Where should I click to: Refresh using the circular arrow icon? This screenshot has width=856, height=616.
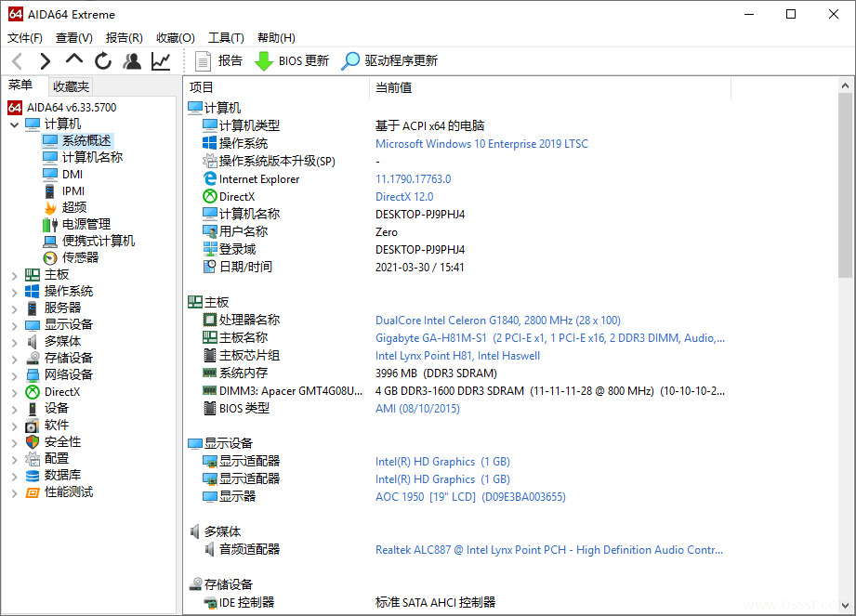pyautogui.click(x=103, y=60)
